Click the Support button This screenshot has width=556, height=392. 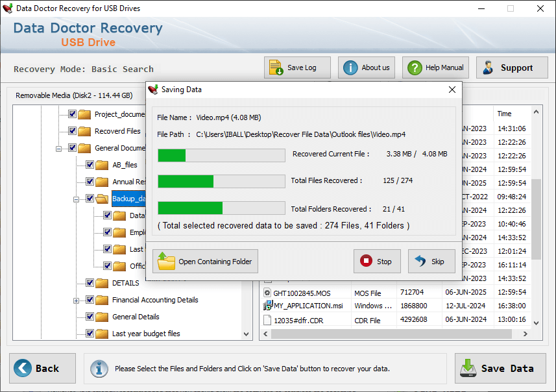(512, 67)
